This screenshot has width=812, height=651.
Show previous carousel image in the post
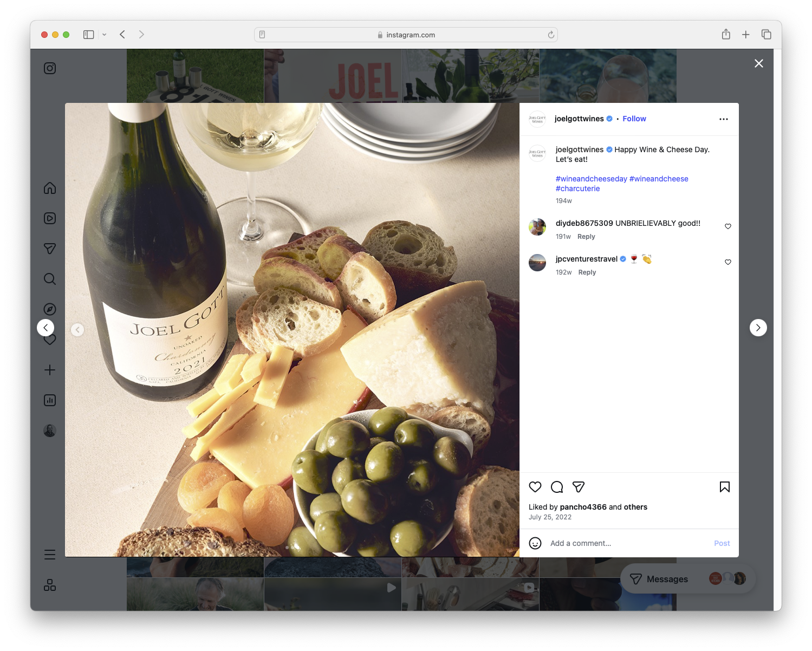click(x=77, y=330)
